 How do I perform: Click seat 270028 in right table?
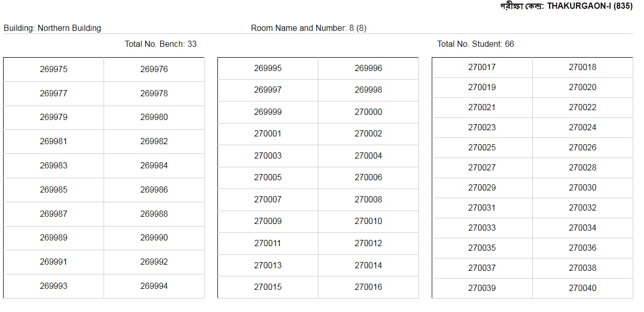(x=583, y=168)
